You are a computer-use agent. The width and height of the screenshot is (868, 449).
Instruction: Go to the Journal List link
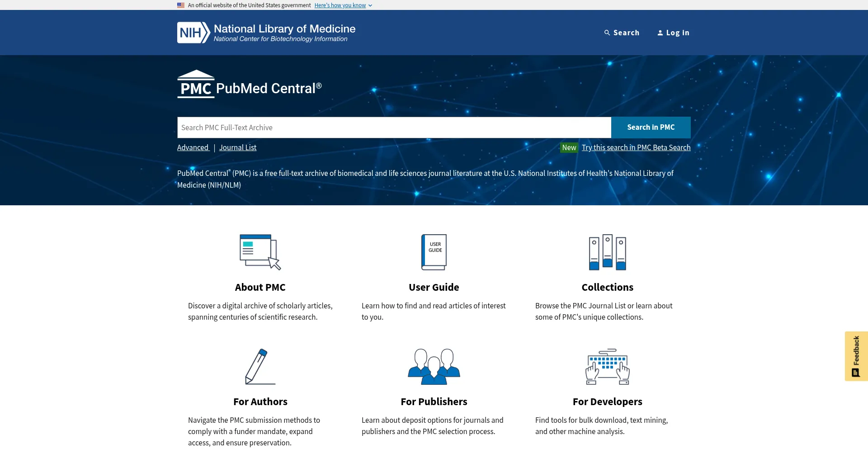pos(238,147)
